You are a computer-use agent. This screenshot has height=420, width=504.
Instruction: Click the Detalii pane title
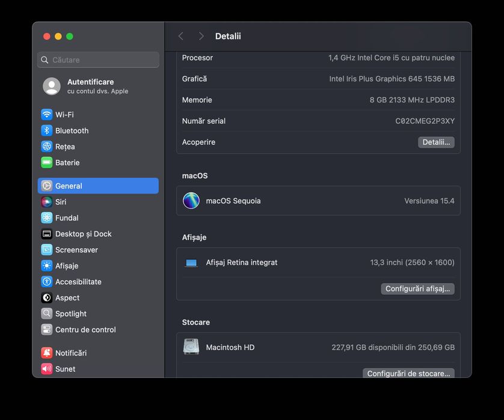tap(228, 36)
